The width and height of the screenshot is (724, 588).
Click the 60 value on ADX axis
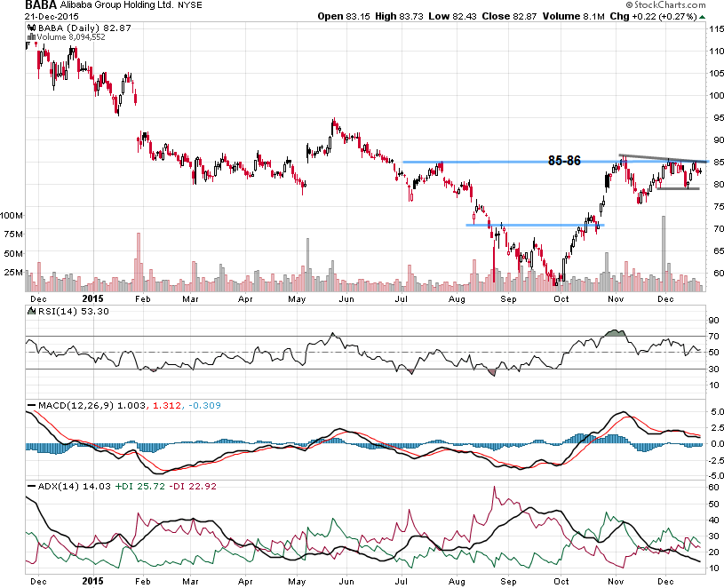[713, 488]
